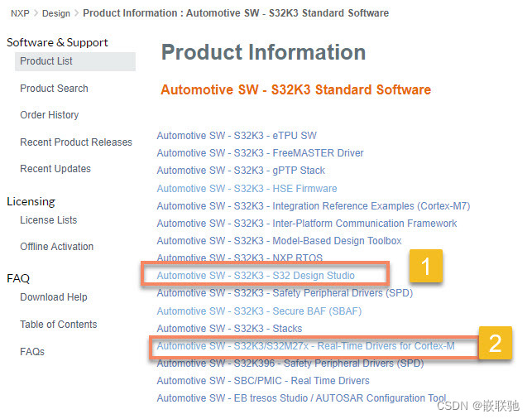Click the Product Information breadcrumb text
532x419 pixels.
click(236, 13)
